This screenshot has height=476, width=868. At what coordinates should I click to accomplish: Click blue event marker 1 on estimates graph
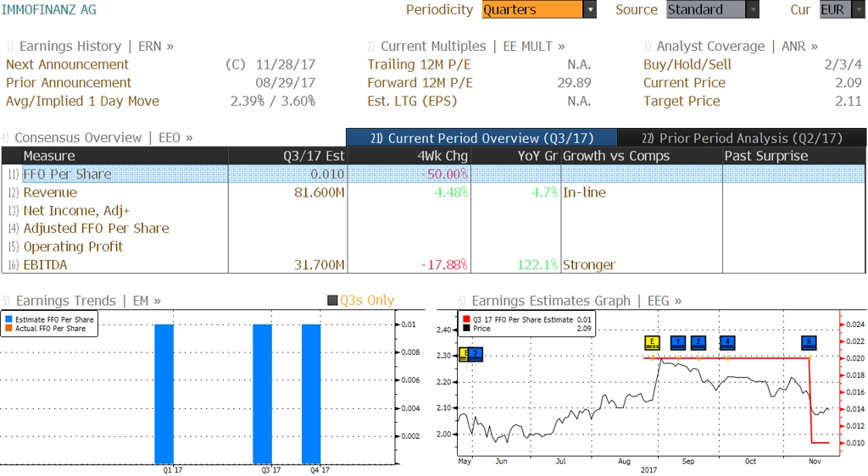tap(678, 343)
